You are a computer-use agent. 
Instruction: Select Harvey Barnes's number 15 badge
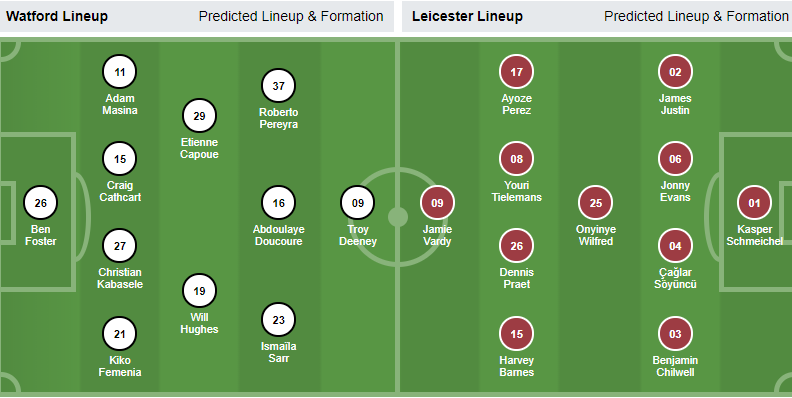click(516, 334)
